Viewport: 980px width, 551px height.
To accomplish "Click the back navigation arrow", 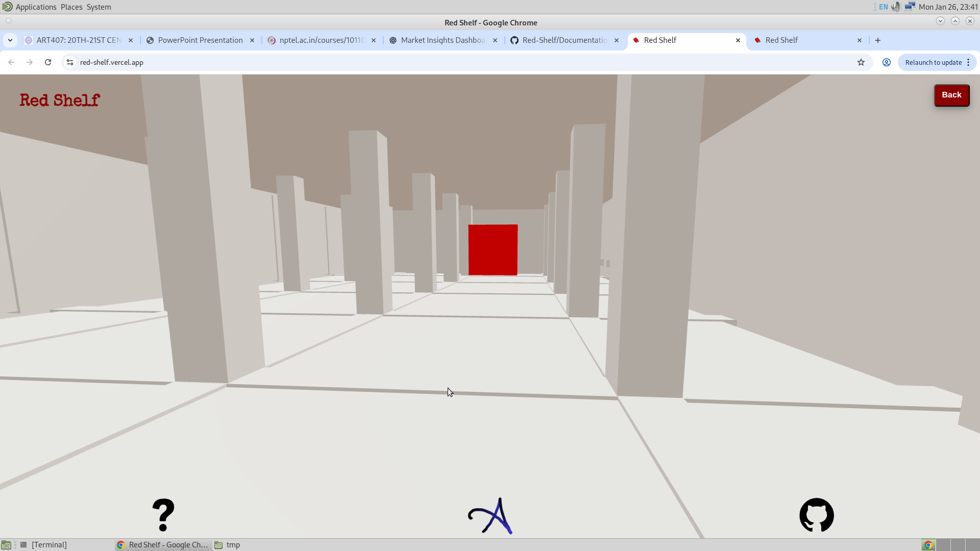I will pos(11,62).
